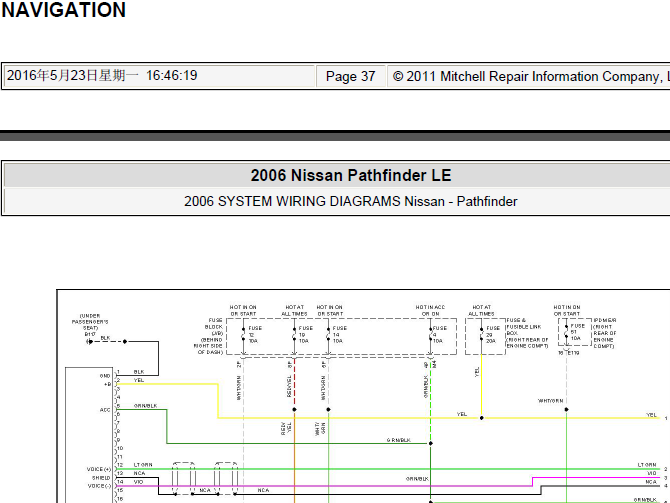Click the System Wiring Diagrams subtitle
The width and height of the screenshot is (670, 503).
(x=350, y=201)
